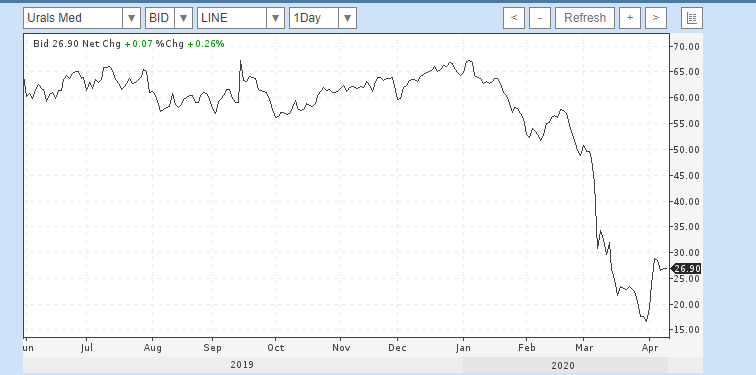Click the next period '>' button
Viewport: 756px width, 375px height.
656,18
